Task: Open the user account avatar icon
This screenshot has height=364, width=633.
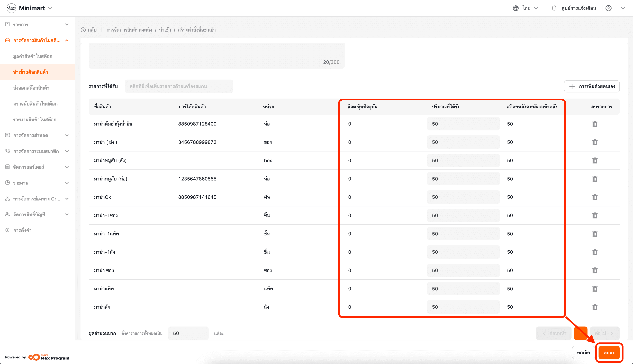Action: pos(608,8)
